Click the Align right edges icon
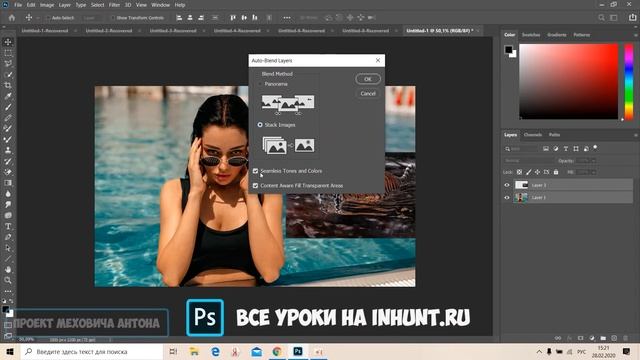This screenshot has width=640, height=360. click(201, 18)
